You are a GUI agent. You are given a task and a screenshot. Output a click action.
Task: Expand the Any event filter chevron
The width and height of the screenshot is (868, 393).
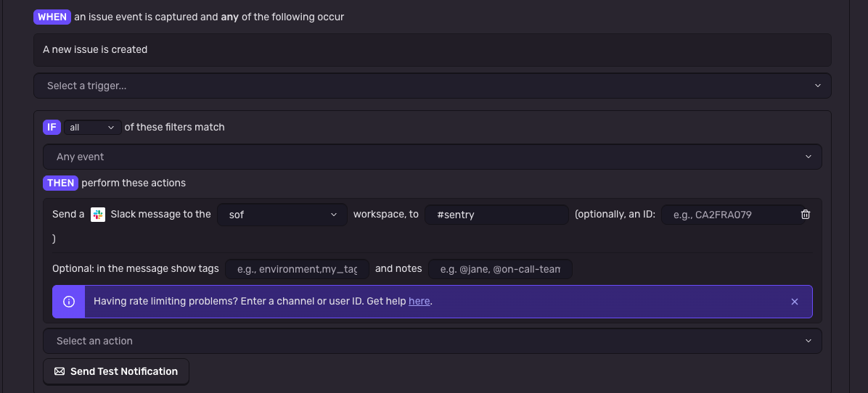808,157
